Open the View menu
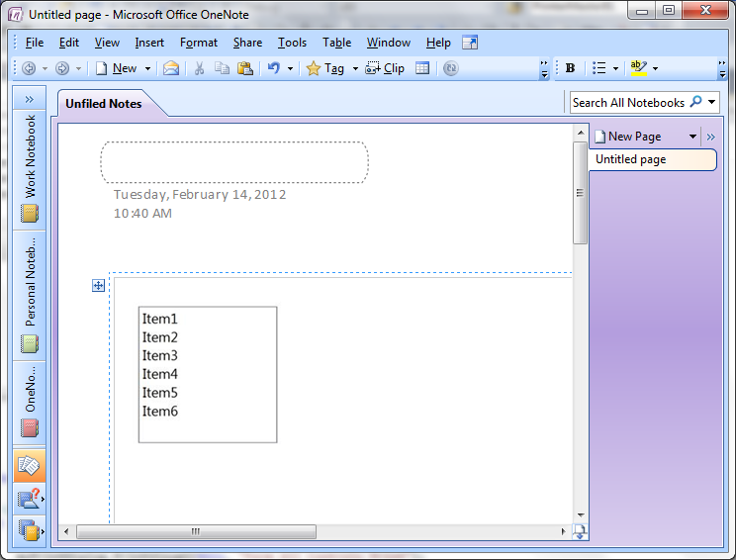The height and width of the screenshot is (560, 736). (x=107, y=43)
